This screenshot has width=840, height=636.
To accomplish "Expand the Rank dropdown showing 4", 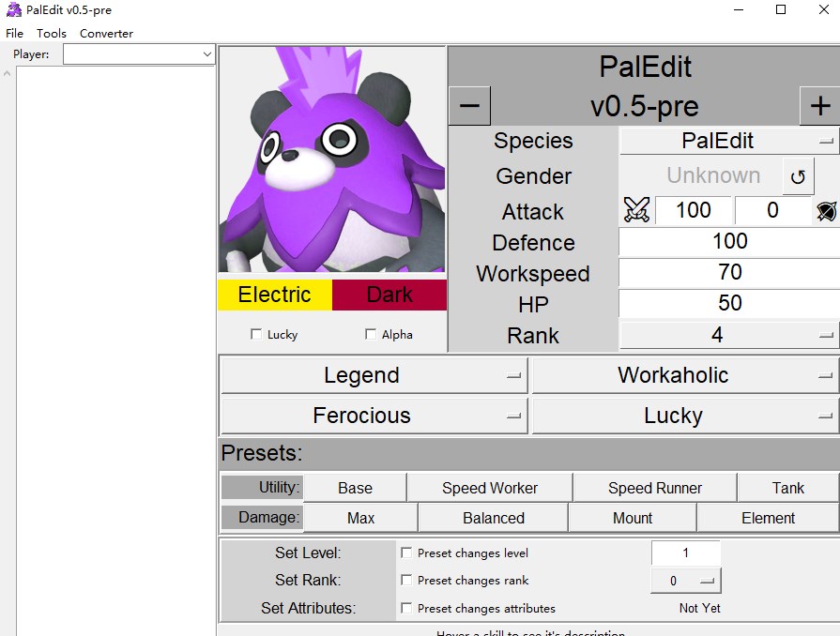I will pos(729,335).
